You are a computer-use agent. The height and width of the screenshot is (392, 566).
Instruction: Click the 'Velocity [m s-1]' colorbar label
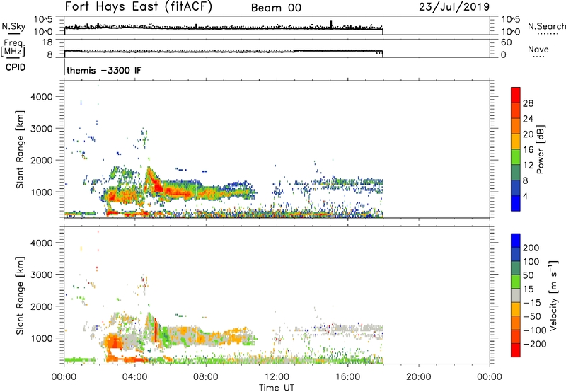pos(553,295)
